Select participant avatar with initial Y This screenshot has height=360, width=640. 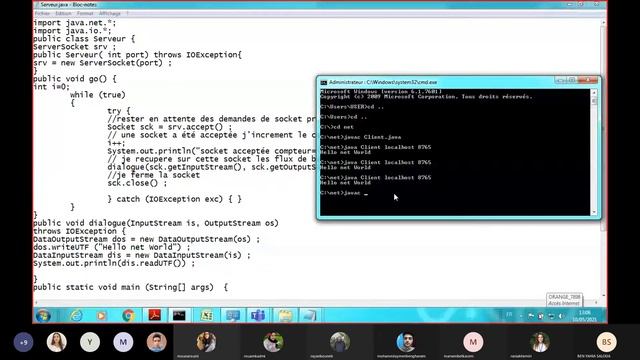coord(90,342)
